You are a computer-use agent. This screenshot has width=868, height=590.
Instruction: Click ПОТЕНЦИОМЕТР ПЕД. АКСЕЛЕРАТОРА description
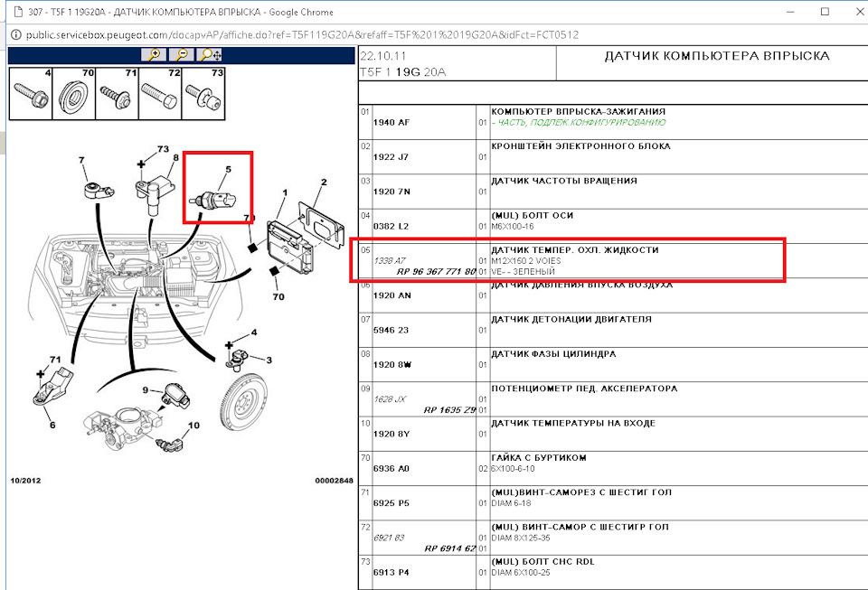click(x=584, y=389)
